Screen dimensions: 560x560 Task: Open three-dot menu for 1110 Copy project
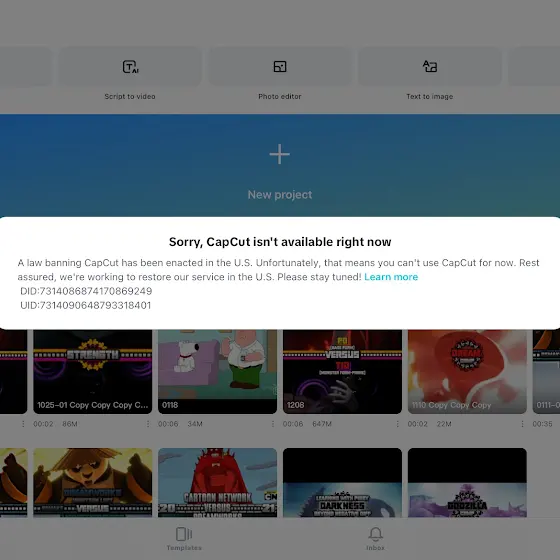pyautogui.click(x=522, y=424)
